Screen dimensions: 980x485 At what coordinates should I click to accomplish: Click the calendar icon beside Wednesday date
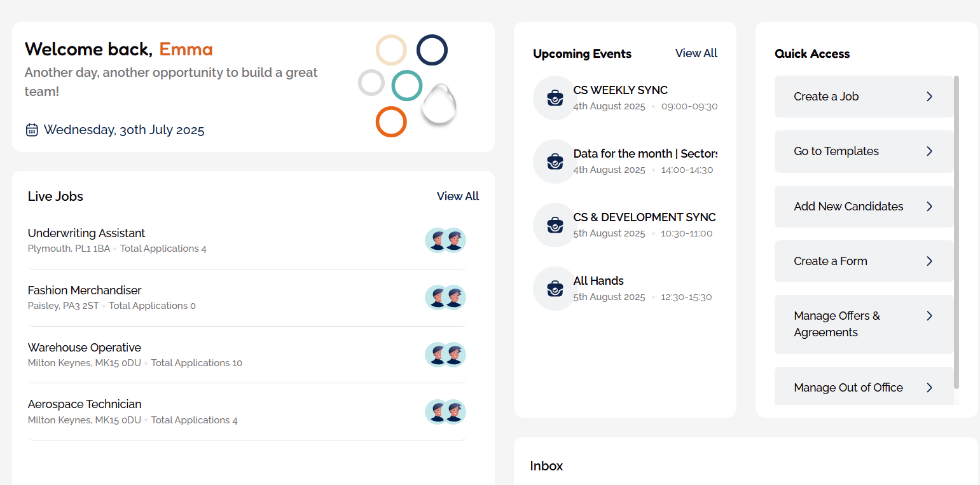[32, 130]
